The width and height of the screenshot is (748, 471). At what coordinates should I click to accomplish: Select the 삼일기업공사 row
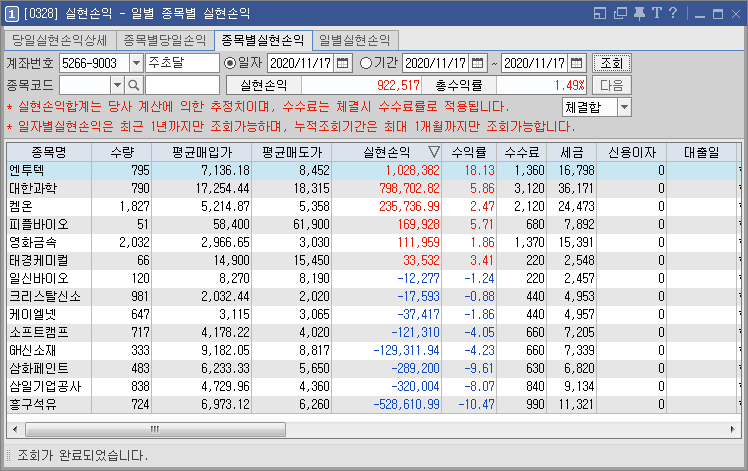[x=372, y=387]
